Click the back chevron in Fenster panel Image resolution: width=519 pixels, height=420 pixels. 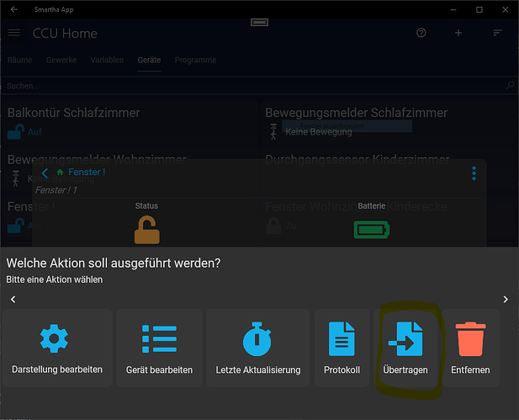45,173
